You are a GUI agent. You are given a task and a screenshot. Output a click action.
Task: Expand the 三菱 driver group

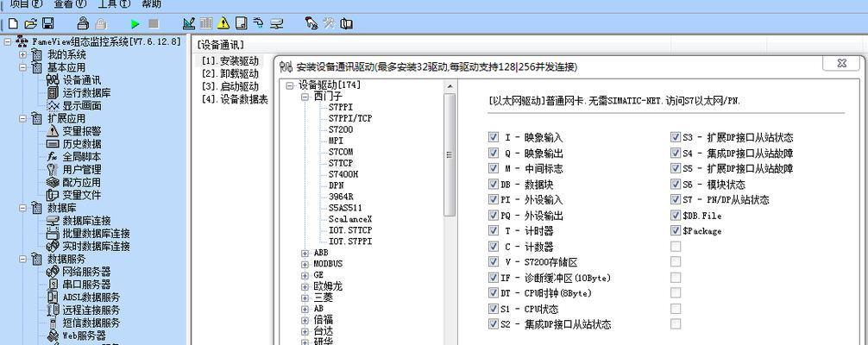coord(305,298)
